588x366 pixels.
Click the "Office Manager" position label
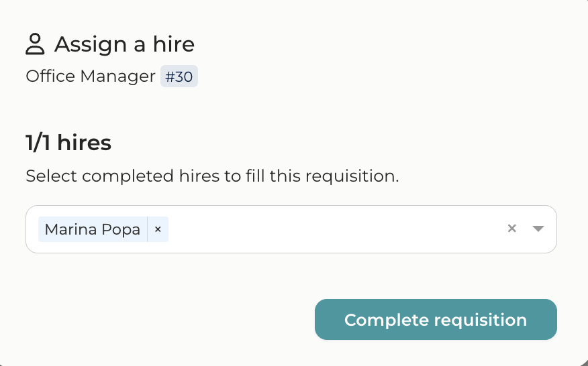(x=91, y=76)
